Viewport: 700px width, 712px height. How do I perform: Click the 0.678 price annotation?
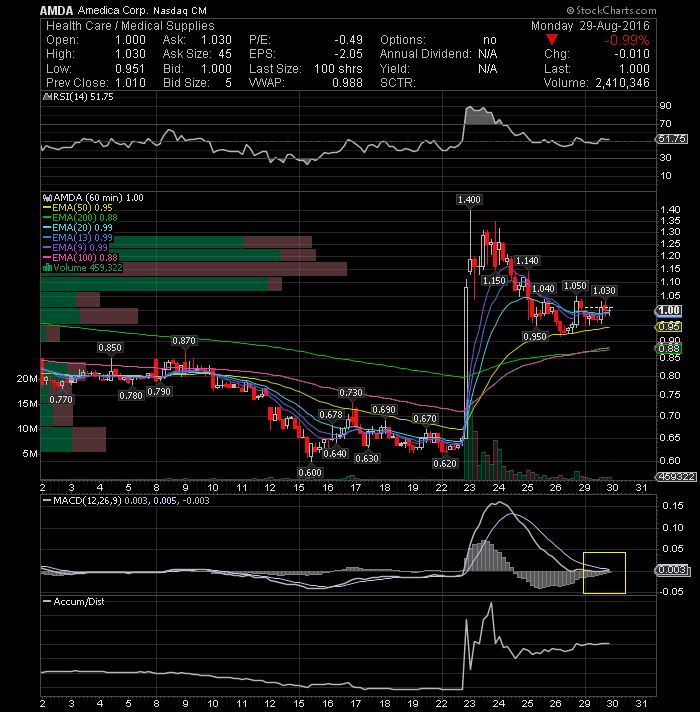(x=331, y=415)
